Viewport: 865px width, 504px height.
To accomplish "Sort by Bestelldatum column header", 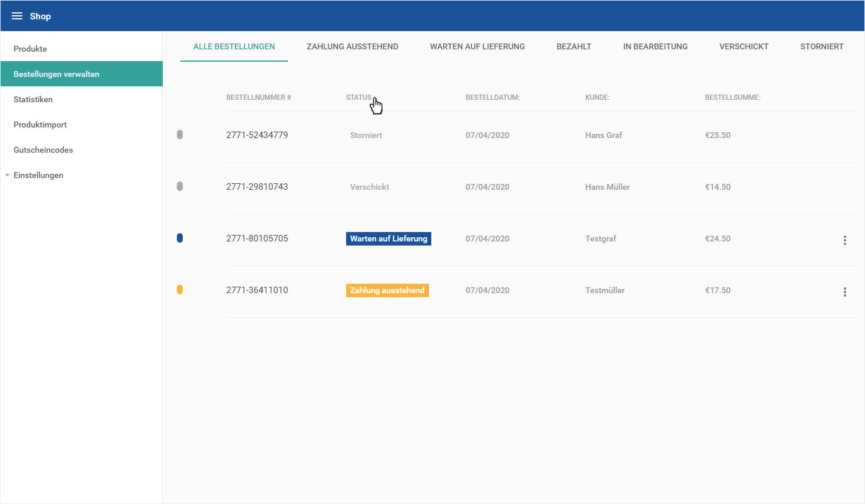I will (x=492, y=98).
